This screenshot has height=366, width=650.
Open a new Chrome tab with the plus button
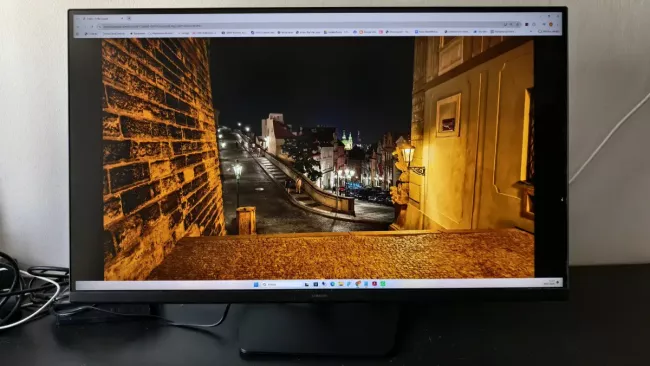pyautogui.click(x=129, y=18)
